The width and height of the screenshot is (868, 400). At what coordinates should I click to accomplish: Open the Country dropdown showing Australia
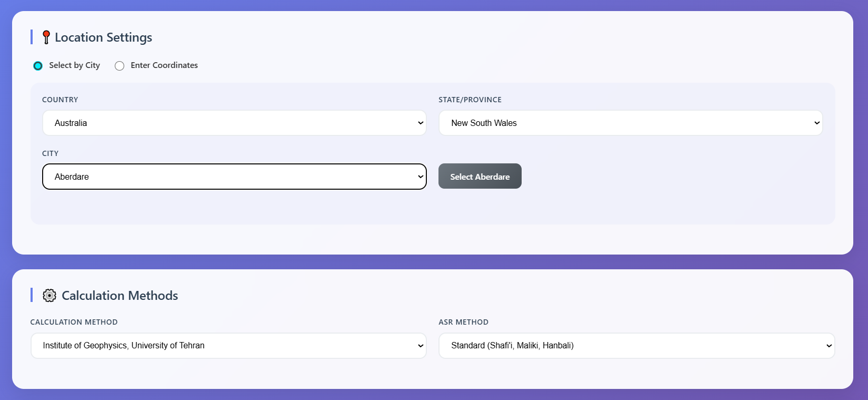(234, 123)
